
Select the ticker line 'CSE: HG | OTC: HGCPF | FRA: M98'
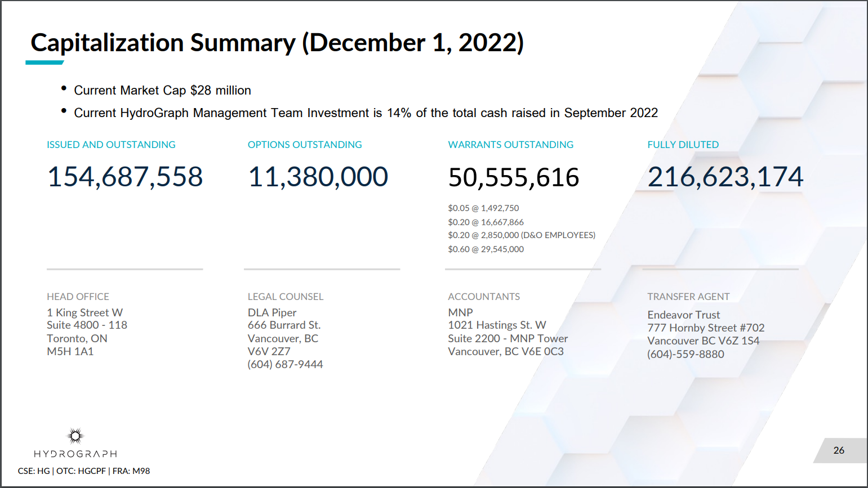84,471
